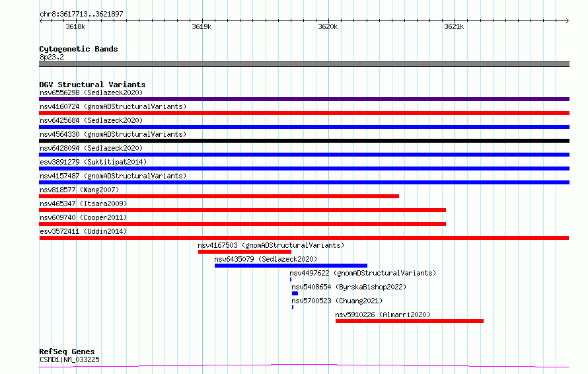Open nsv5910226 (Almarri2020) label
The height and width of the screenshot is (374, 588).
click(x=383, y=315)
